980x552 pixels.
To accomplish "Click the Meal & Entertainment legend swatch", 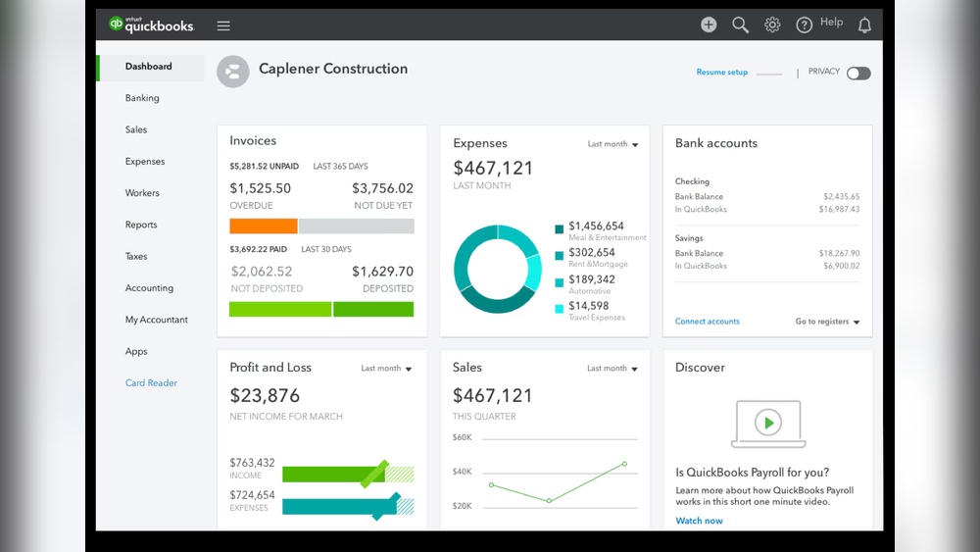I will point(560,228).
